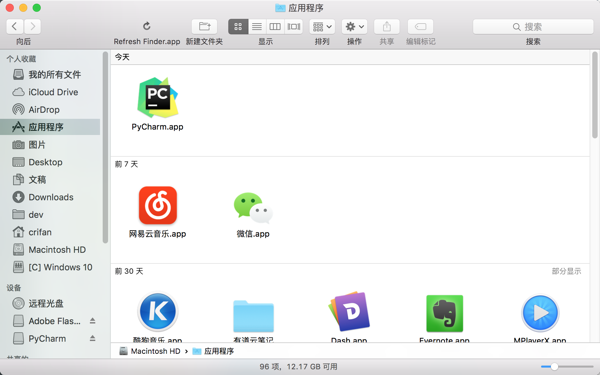Go back with the left arrow button
This screenshot has height=375, width=600.
click(x=15, y=26)
